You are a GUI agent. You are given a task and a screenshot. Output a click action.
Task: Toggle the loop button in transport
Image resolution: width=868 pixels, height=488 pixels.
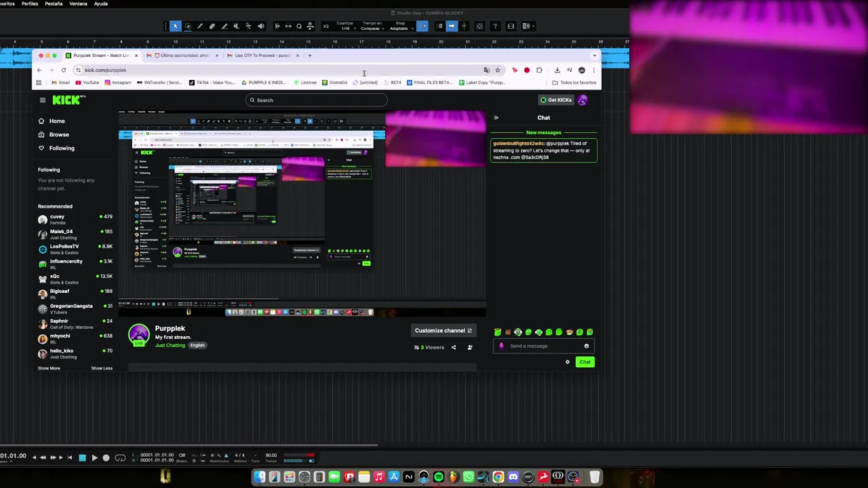pyautogui.click(x=120, y=458)
